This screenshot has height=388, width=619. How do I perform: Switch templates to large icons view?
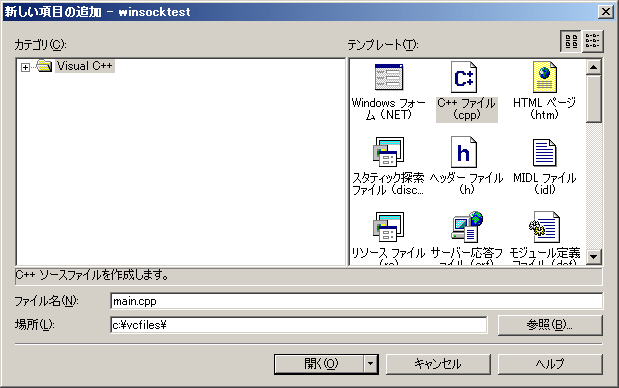click(571, 41)
